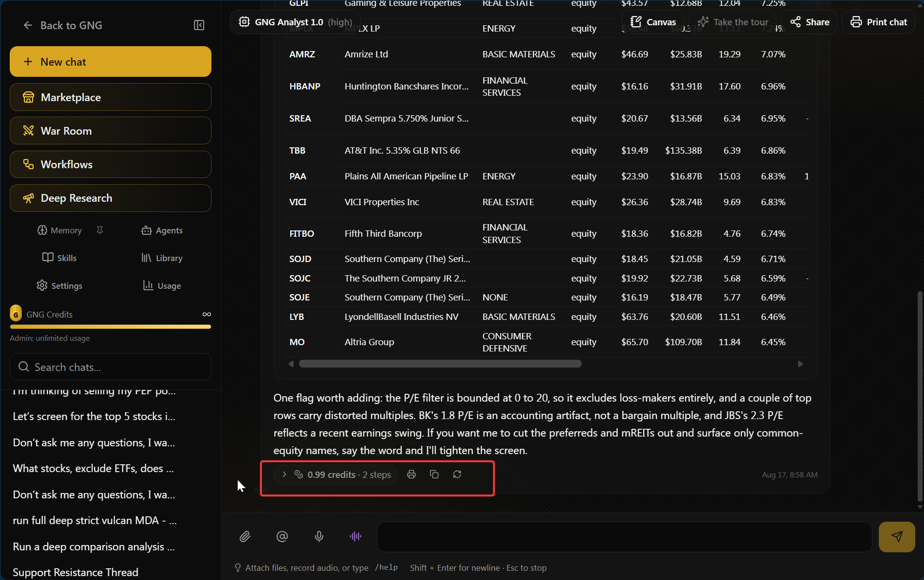This screenshot has width=924, height=580.
Task: Copy the response via copy icon
Action: (435, 475)
